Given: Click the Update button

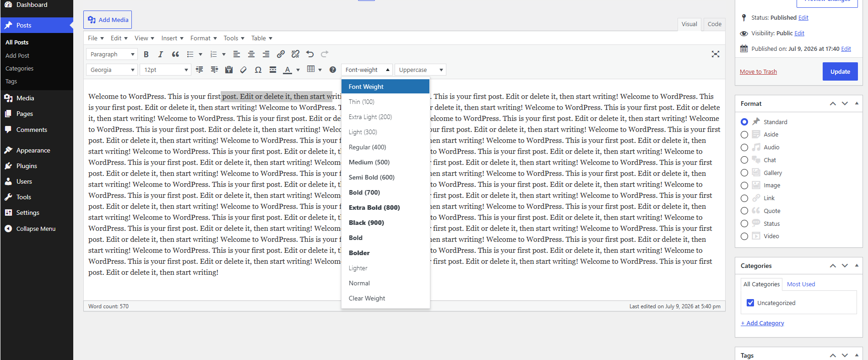Looking at the screenshot, I should coord(840,71).
